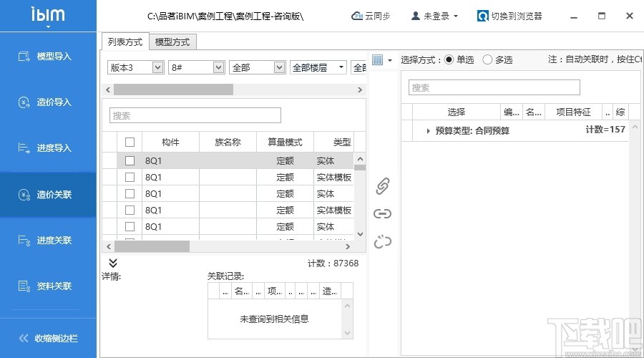Click the column layout icon
Viewport: 644px width, 358px height.
(377, 60)
